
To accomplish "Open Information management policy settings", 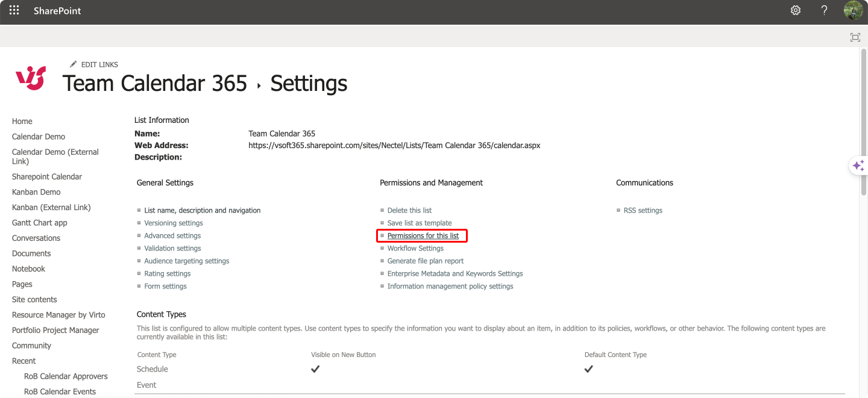I will click(x=450, y=286).
